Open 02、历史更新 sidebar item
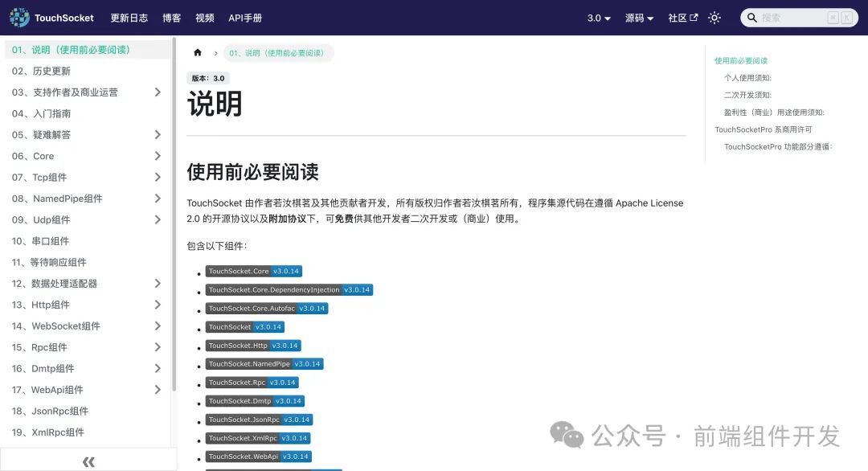Screen dimensions: 868x471 (88, 71)
